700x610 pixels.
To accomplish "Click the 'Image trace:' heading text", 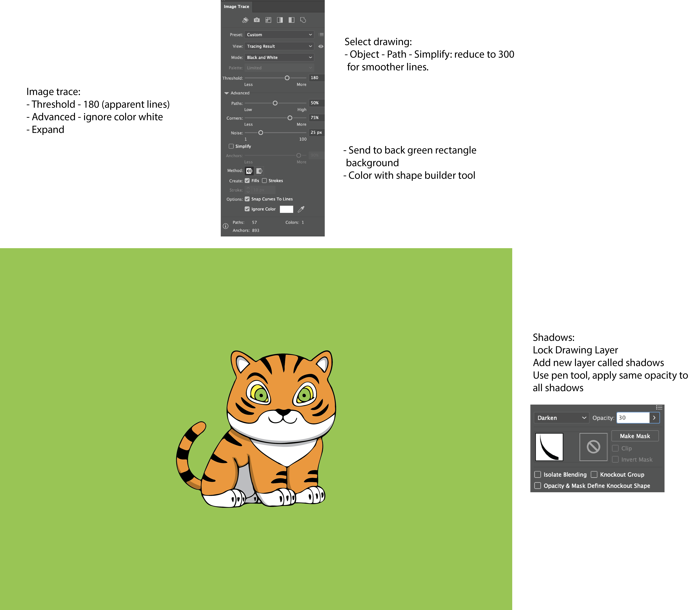I will tap(53, 92).
